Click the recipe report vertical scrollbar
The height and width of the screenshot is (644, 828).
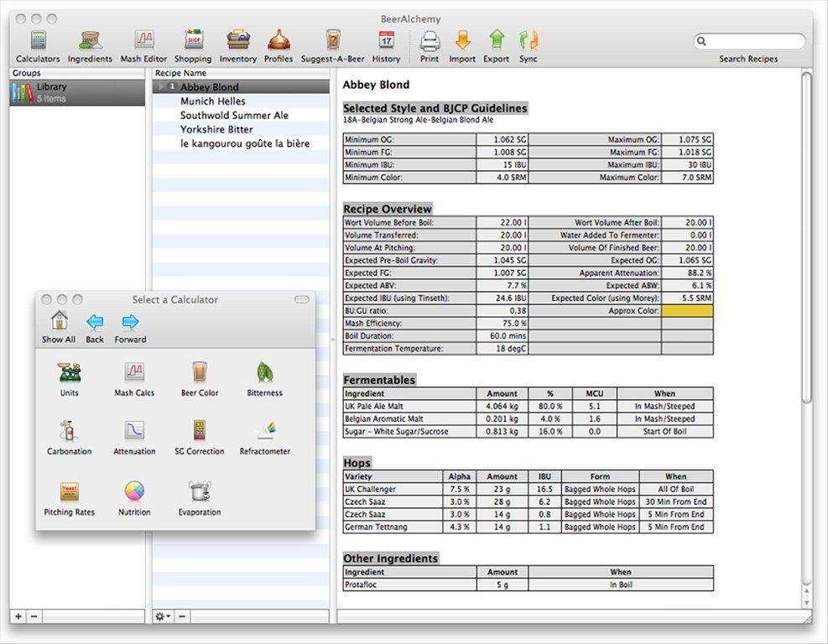(806, 237)
